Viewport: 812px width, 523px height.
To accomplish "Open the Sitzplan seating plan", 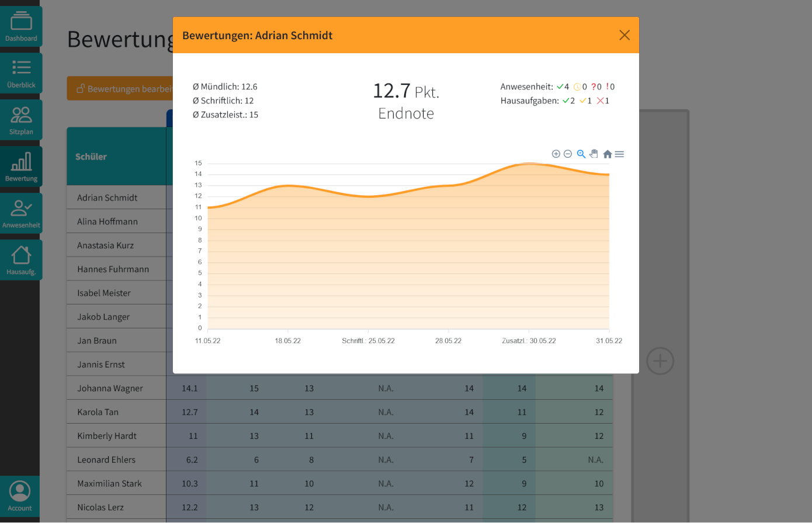I will point(21,120).
